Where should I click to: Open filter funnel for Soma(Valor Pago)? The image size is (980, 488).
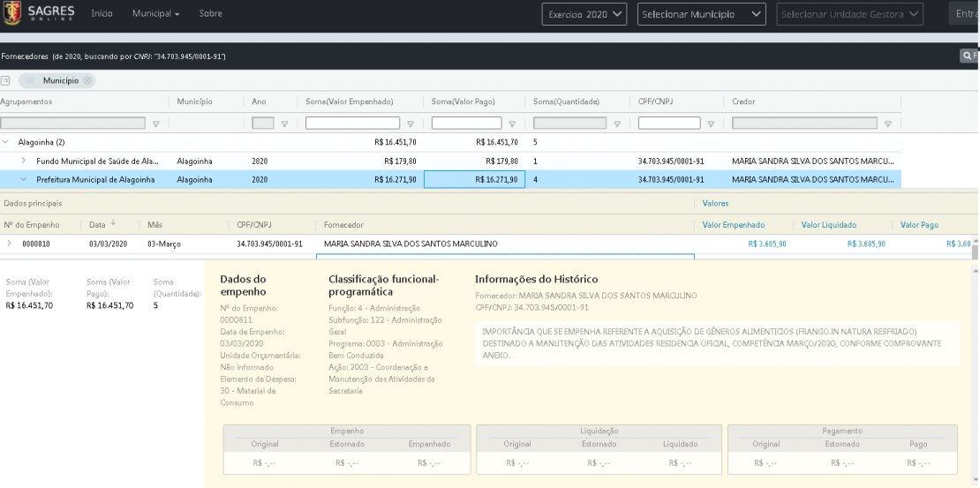[x=510, y=124]
